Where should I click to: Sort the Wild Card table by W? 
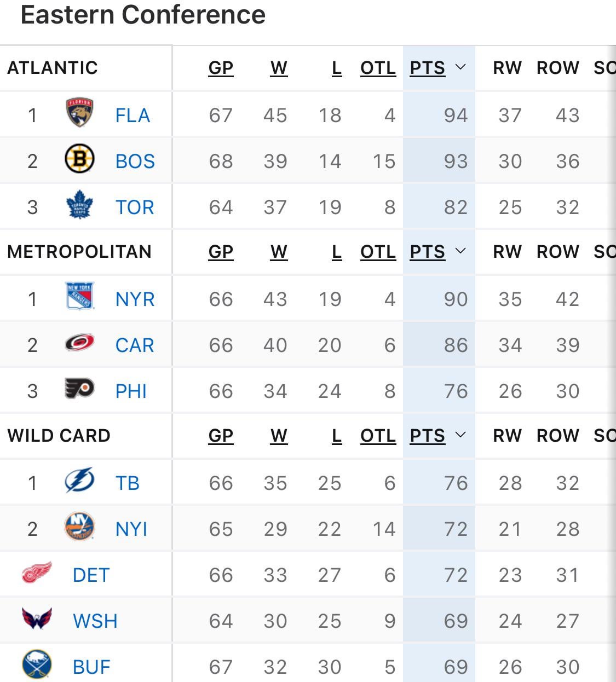[x=279, y=436]
